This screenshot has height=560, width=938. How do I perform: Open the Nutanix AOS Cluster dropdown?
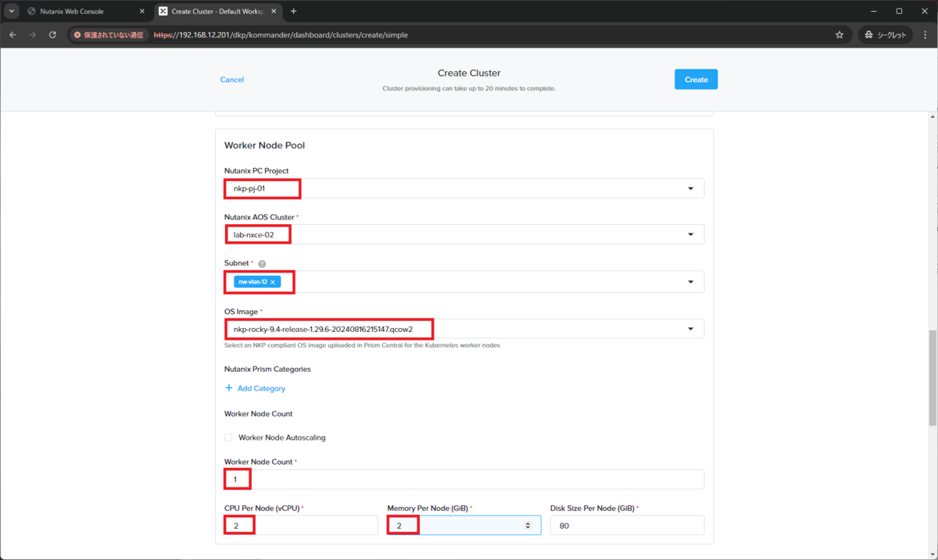[x=464, y=234]
